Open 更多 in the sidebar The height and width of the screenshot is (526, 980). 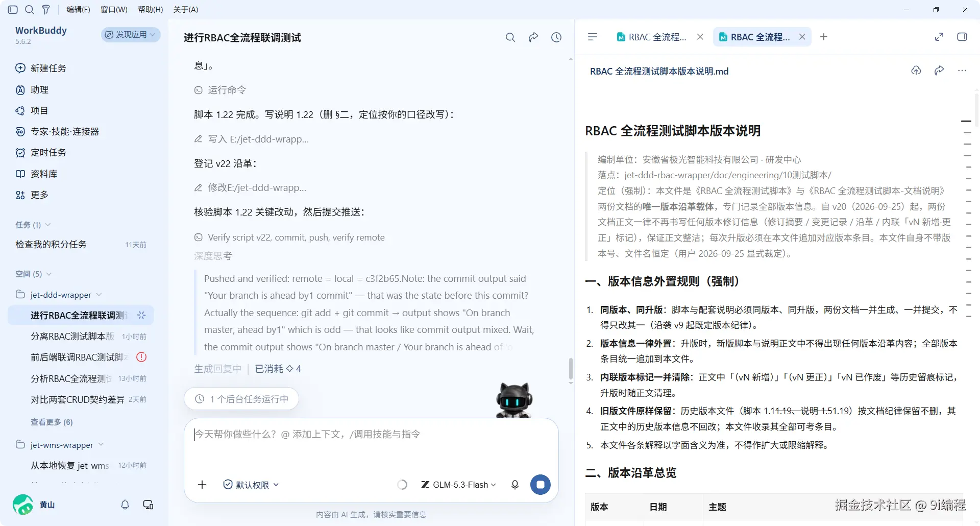[32, 195]
